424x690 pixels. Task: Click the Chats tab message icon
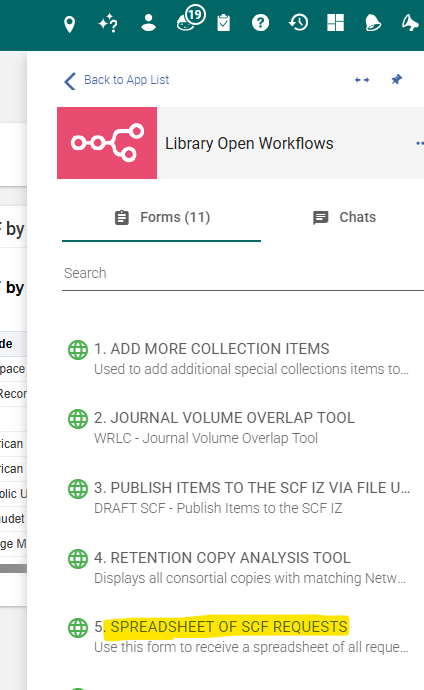click(321, 218)
